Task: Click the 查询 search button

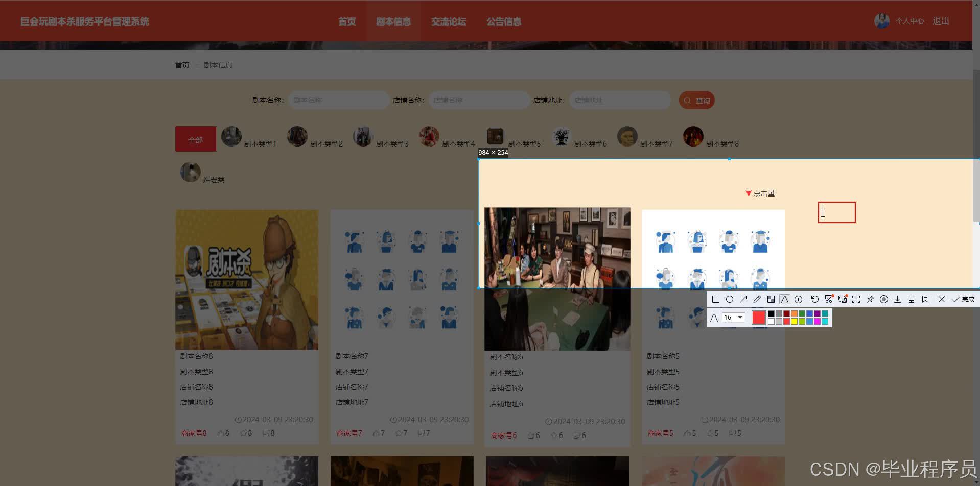Action: click(x=696, y=100)
